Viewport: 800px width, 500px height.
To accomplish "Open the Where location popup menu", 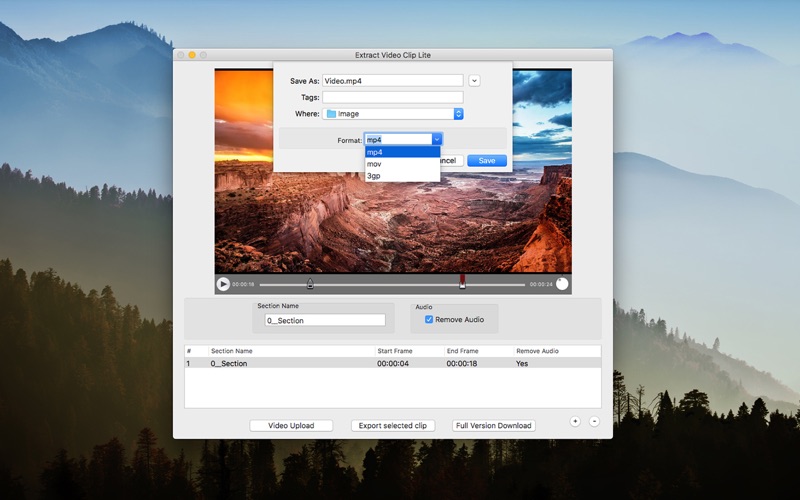I will point(459,114).
